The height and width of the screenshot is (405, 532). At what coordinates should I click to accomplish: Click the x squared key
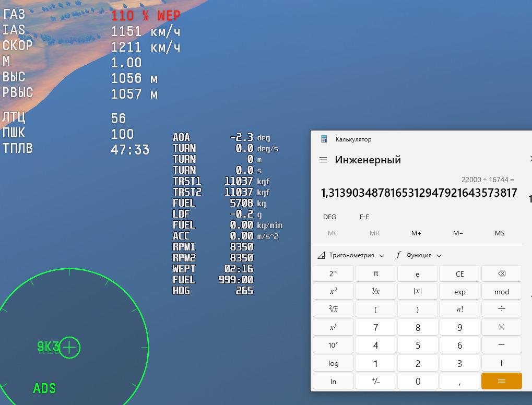pos(333,292)
